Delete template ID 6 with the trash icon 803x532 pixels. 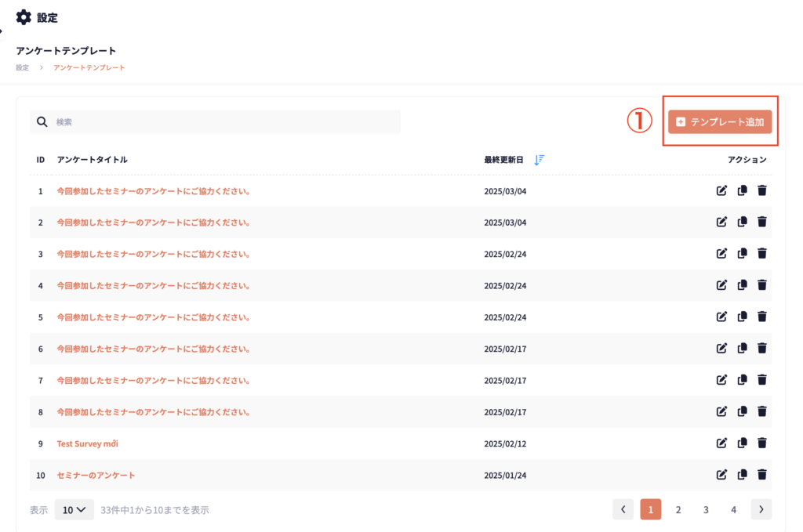click(761, 349)
